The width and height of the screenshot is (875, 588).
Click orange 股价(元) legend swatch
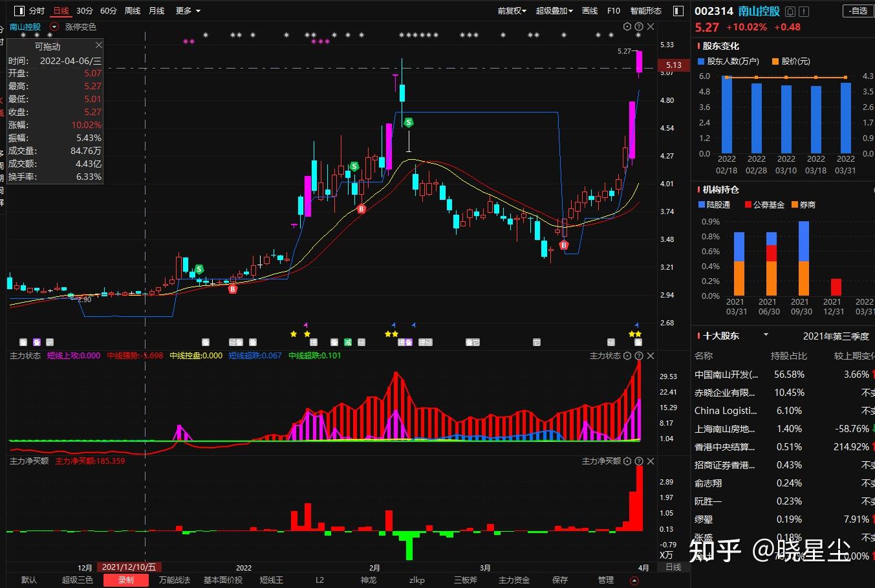coord(775,61)
